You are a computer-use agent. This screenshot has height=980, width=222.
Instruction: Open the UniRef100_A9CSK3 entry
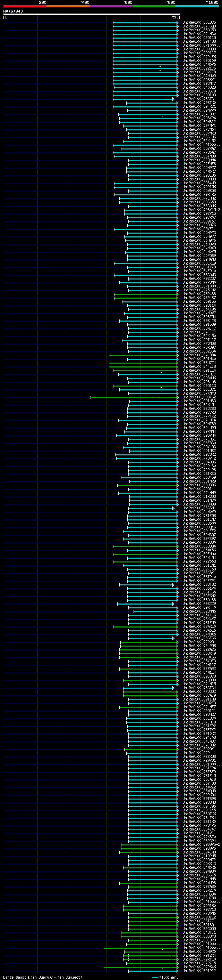[x=199, y=413]
